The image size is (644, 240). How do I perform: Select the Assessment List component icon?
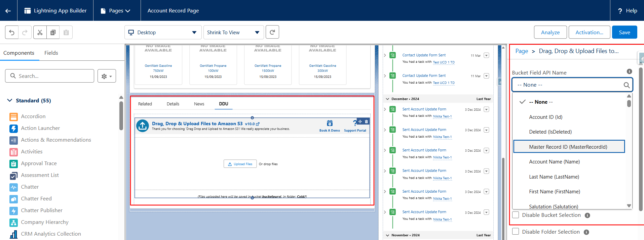pos(13,176)
